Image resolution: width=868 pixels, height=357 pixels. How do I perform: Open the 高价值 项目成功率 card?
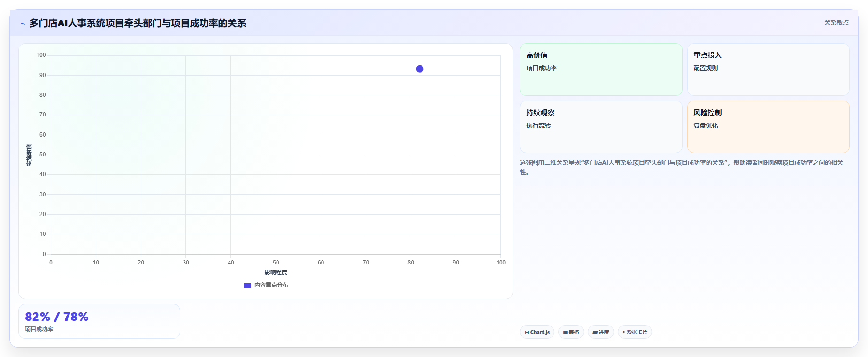click(x=601, y=70)
